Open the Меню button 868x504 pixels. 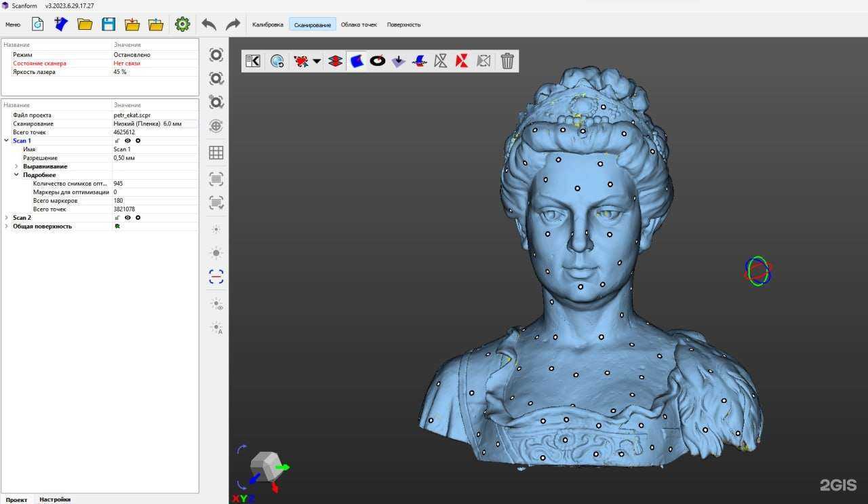click(13, 24)
